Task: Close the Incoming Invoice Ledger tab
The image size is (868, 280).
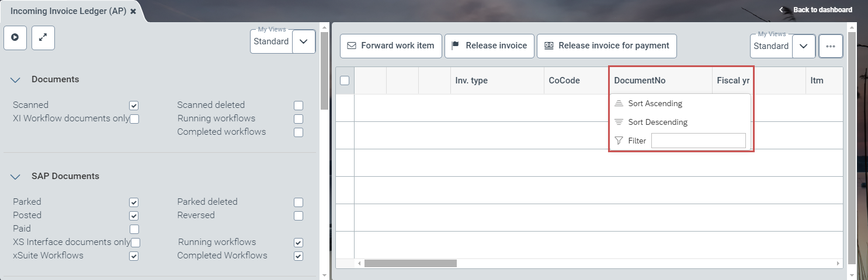Action: click(133, 11)
